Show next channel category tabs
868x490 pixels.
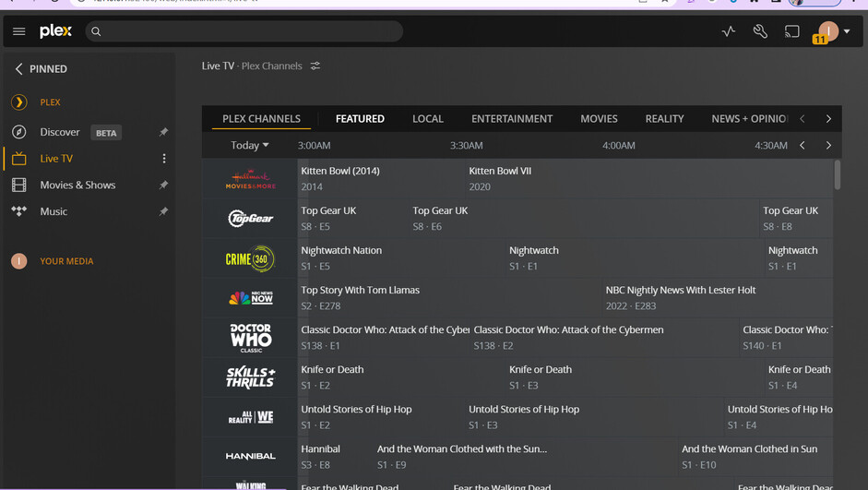pyautogui.click(x=828, y=118)
